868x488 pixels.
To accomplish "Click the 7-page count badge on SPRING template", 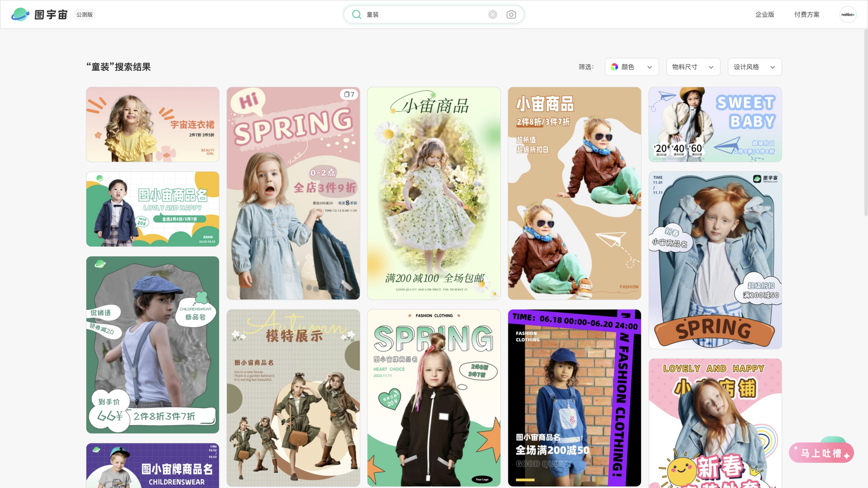I will tap(349, 94).
